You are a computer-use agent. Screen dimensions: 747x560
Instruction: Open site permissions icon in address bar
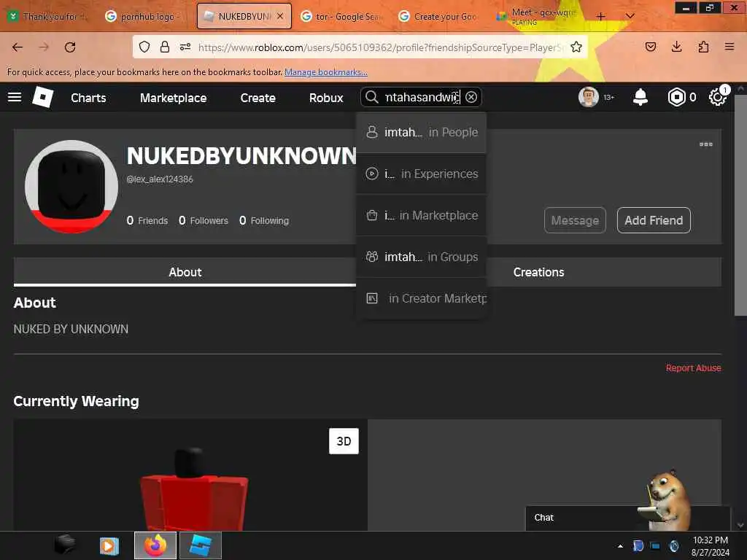click(185, 47)
